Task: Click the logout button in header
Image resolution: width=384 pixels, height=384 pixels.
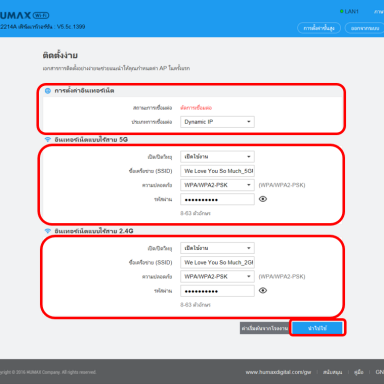Action: [x=364, y=28]
